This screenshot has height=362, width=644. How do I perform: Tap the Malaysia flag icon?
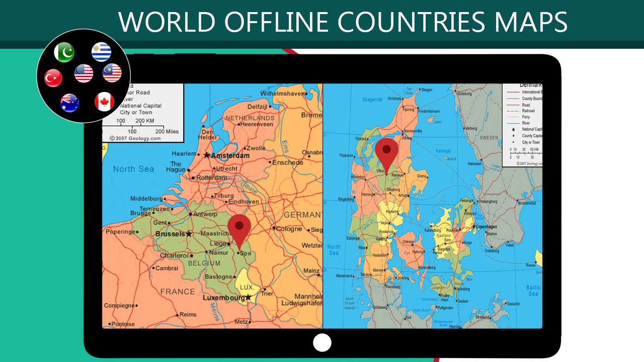[112, 73]
